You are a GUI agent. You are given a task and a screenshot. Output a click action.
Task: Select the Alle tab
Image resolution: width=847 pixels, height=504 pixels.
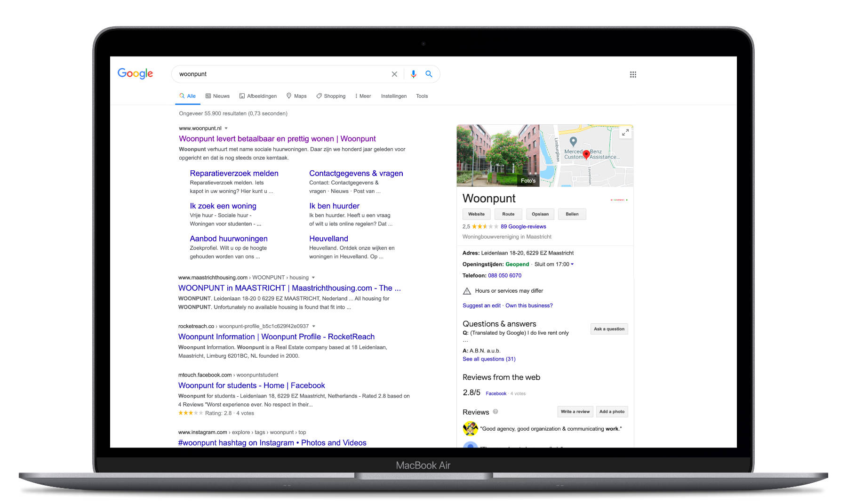[187, 96]
